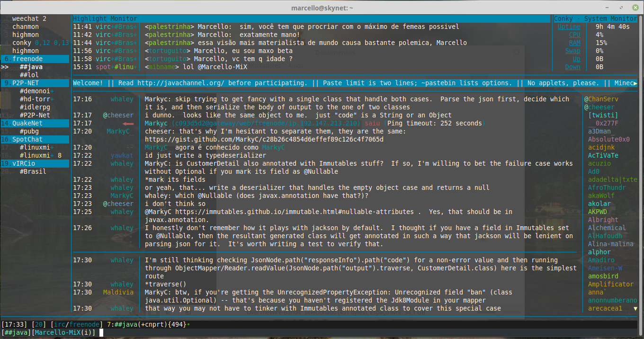Image resolution: width=644 pixels, height=339 pixels.
Task: Select acidjnk in the nick list
Action: click(x=601, y=147)
